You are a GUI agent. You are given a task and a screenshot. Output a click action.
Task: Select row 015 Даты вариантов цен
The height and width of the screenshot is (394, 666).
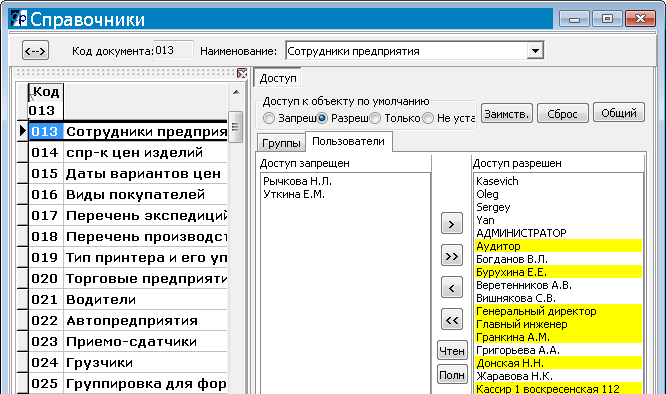(128, 174)
